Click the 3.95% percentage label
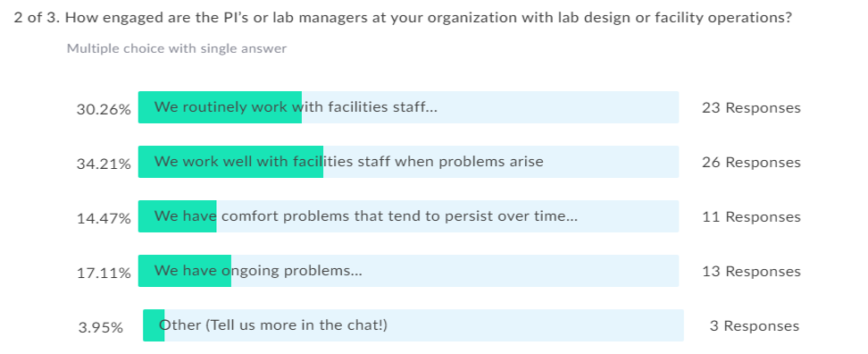Screen dimensions: 868x354 click(100, 328)
